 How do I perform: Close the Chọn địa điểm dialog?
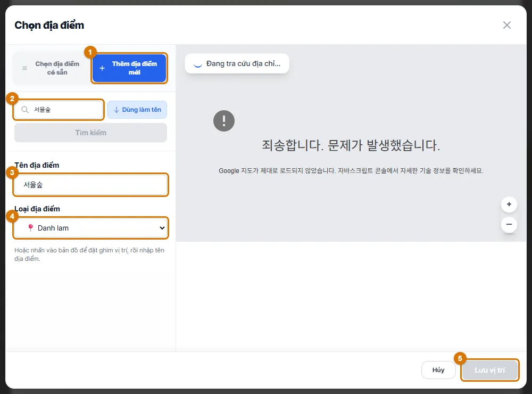pyautogui.click(x=506, y=25)
